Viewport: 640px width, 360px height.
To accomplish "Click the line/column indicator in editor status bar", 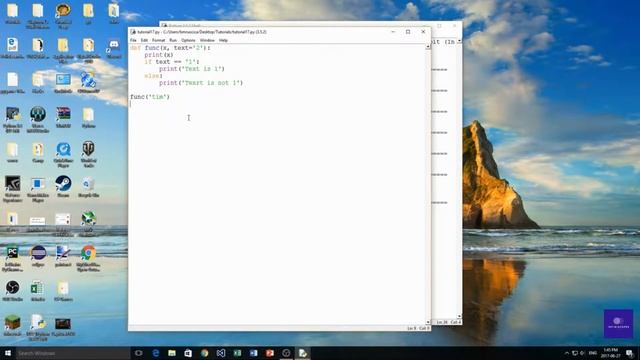I will click(418, 328).
